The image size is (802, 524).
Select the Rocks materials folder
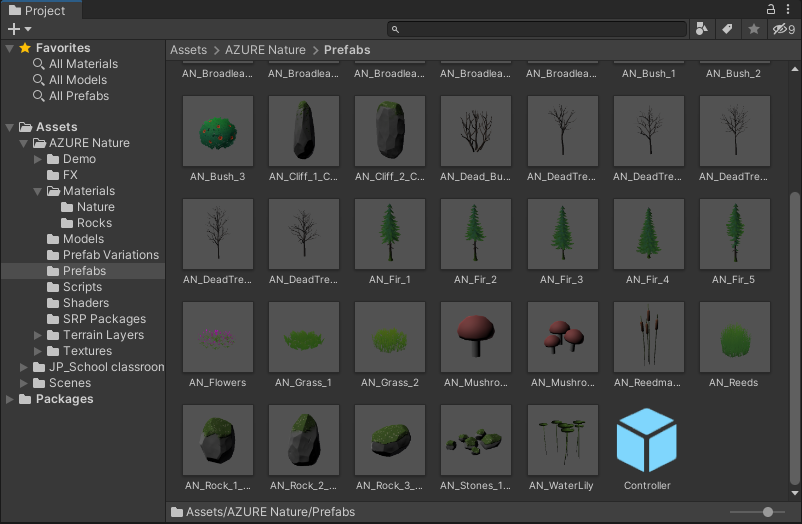(x=86, y=223)
